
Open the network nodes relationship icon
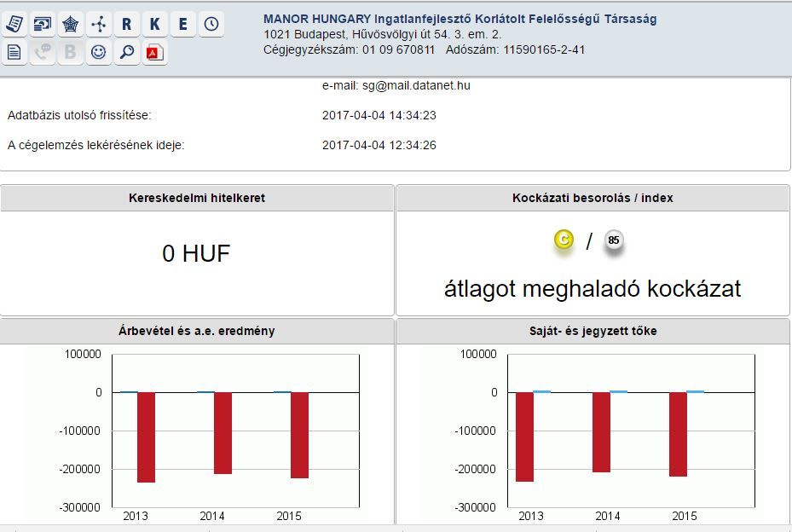point(99,24)
